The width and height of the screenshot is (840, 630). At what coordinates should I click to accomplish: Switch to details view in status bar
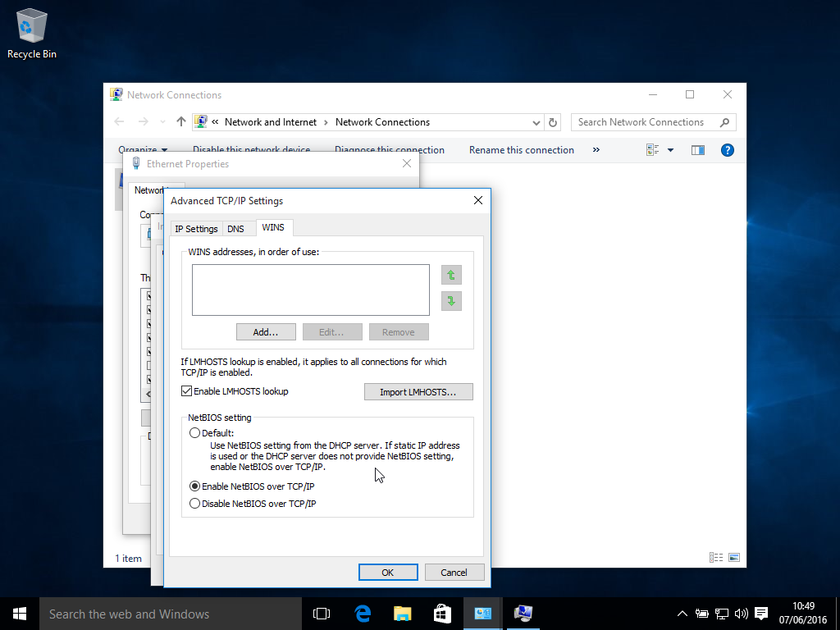(715, 558)
